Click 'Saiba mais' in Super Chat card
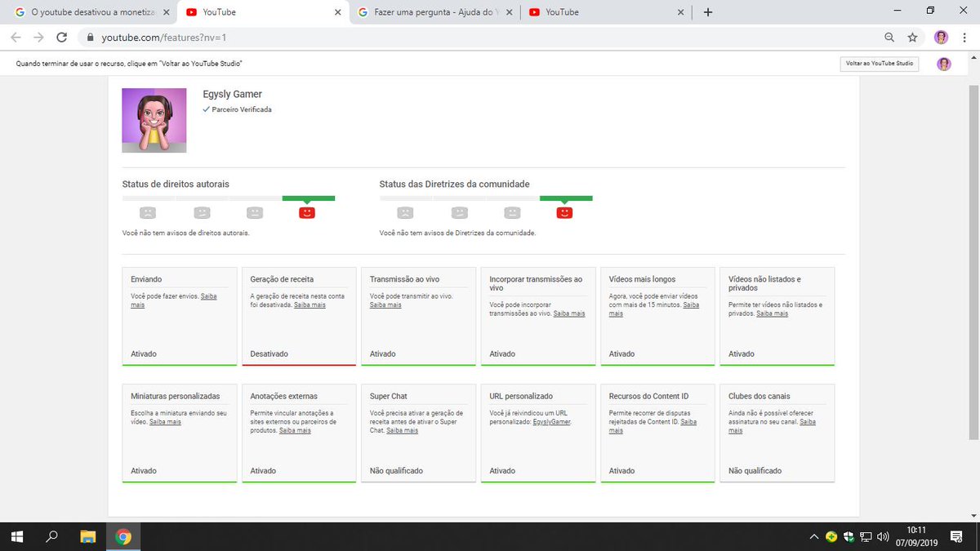980x551 pixels. (402, 430)
